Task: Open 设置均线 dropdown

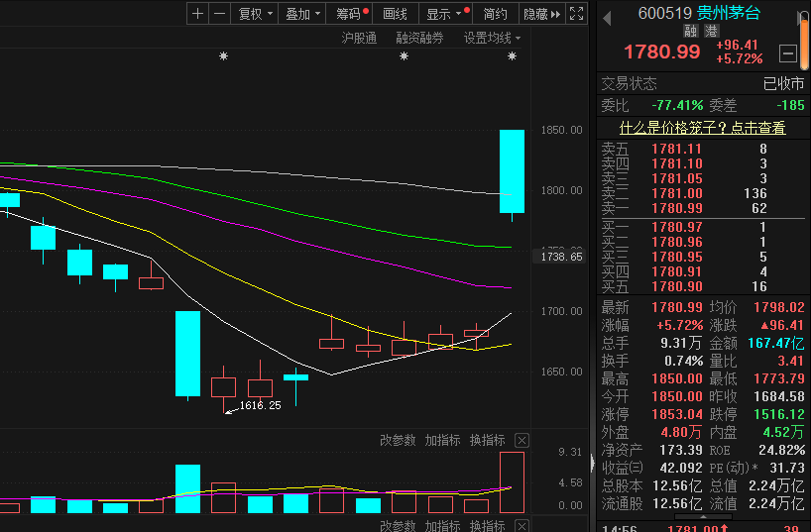Action: (x=492, y=38)
